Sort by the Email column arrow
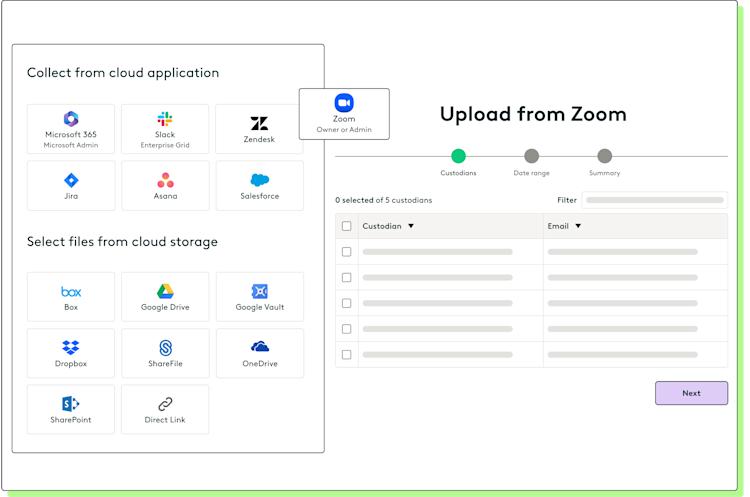This screenshot has height=497, width=750. pos(578,226)
